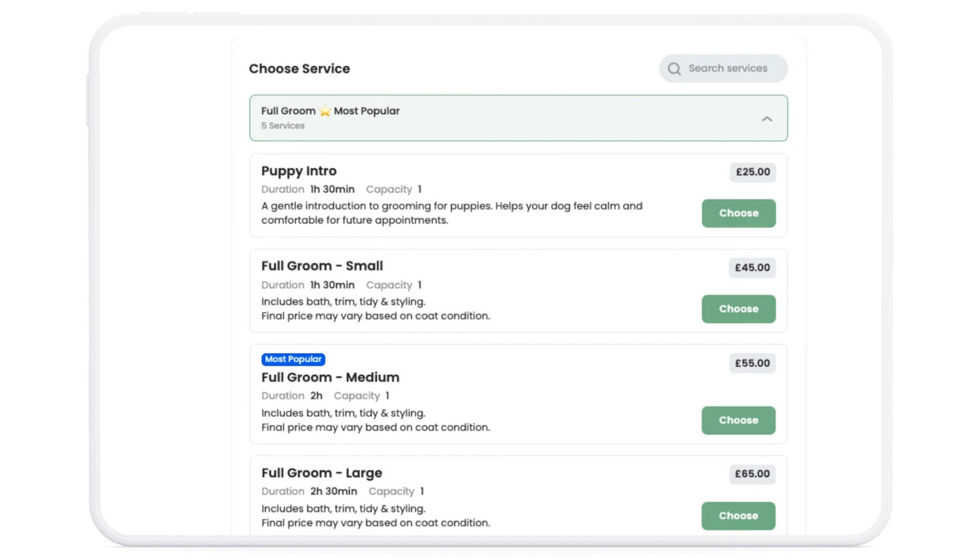Click the magnifier icon in the search box
Image resolution: width=980 pixels, height=560 pixels.
[674, 69]
